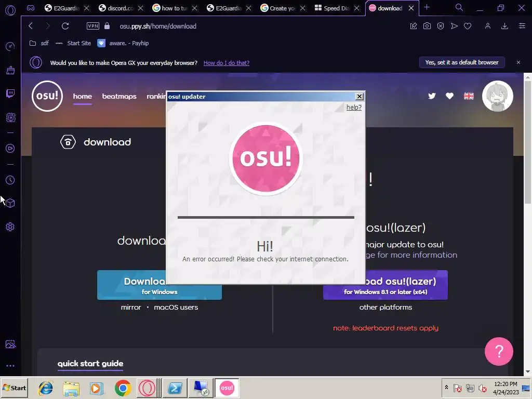Open Extensions cube icon in sidebar

click(x=10, y=203)
